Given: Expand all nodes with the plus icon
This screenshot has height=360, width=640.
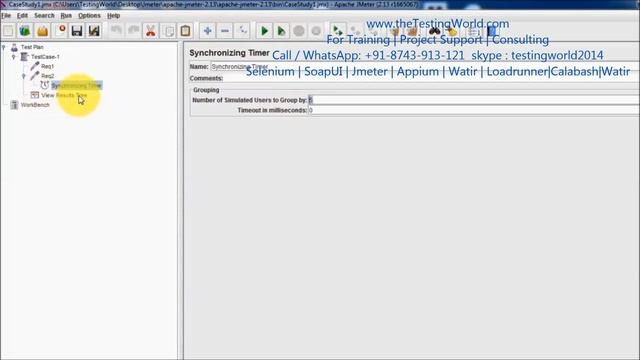Looking at the screenshot, I should coord(207,31).
